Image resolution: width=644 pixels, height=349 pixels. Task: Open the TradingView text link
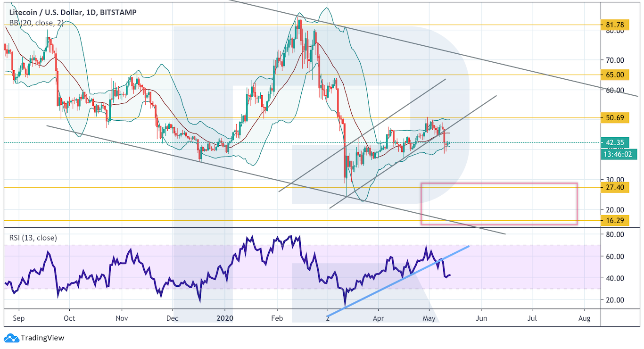coord(41,338)
